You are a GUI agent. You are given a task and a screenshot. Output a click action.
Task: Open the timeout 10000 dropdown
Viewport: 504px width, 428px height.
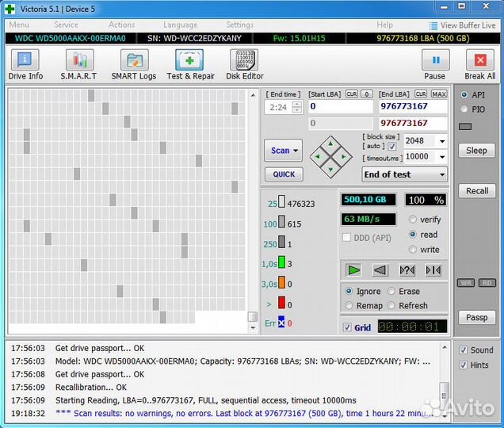[x=442, y=157]
